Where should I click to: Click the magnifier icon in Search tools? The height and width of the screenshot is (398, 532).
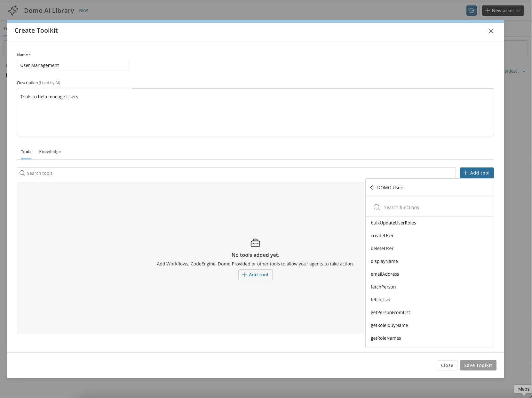coord(22,173)
